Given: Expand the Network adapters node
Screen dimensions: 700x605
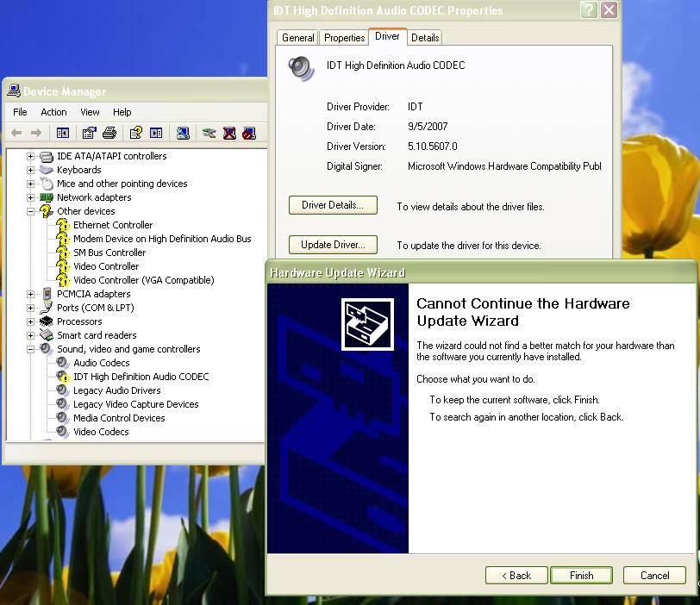Looking at the screenshot, I should [x=30, y=197].
